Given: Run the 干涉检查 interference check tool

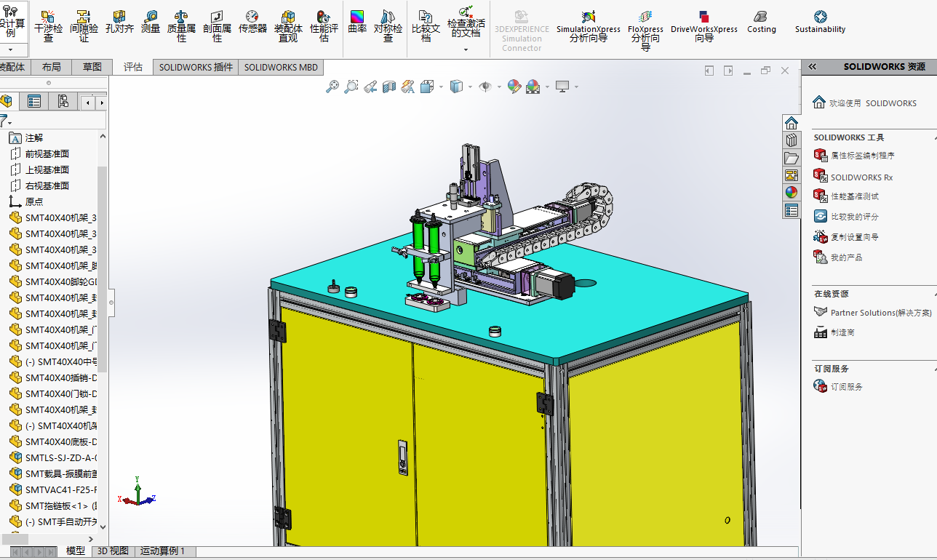Looking at the screenshot, I should (49, 26).
